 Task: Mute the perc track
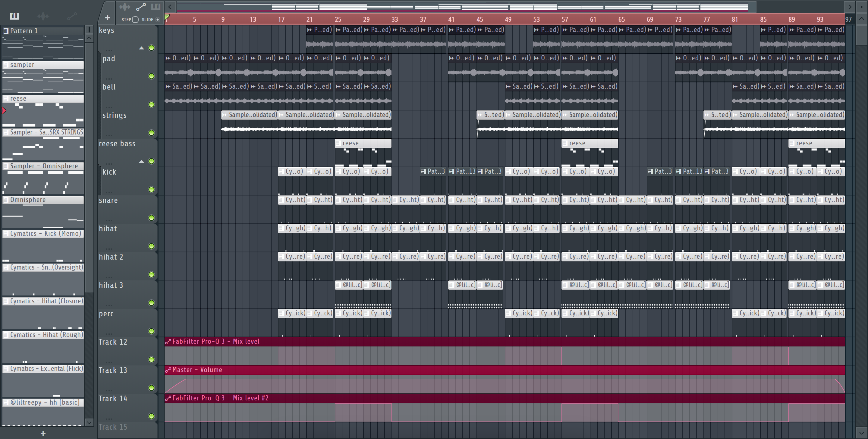click(152, 331)
